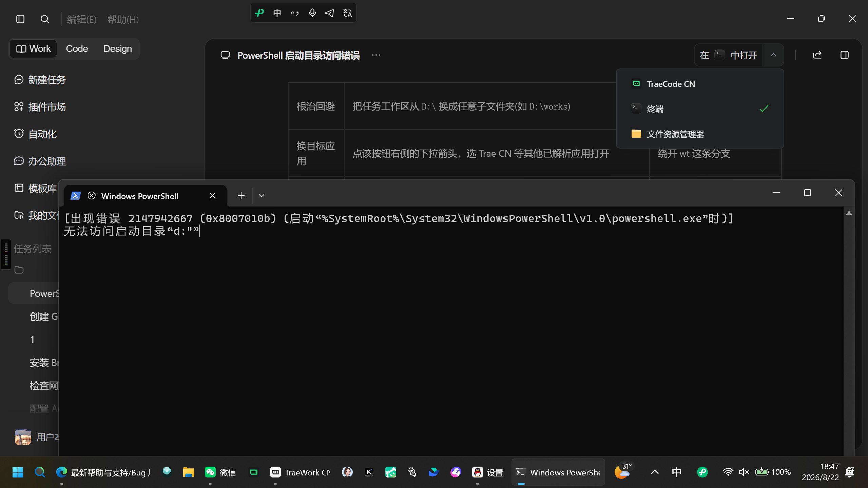Open the three-dots menu beside the task title

[x=376, y=55]
